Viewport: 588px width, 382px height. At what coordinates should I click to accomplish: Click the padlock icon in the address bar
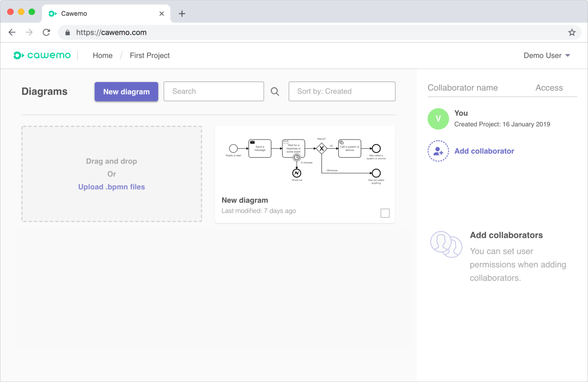(67, 33)
